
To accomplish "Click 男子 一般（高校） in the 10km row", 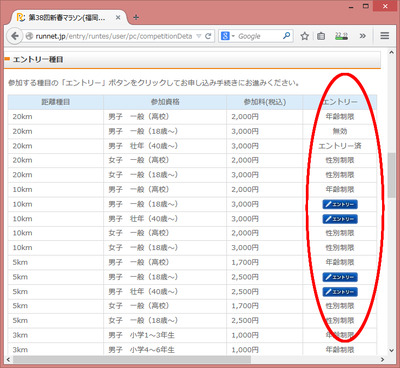I will (139, 190).
